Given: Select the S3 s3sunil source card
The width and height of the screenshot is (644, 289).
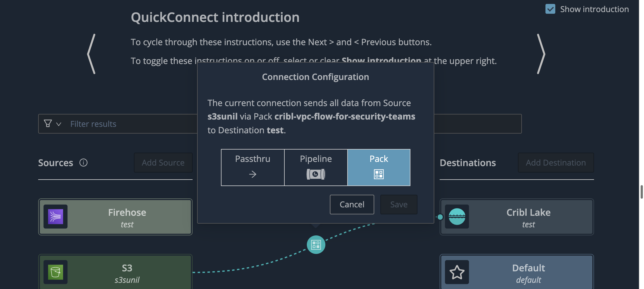Looking at the screenshot, I should click(115, 272).
